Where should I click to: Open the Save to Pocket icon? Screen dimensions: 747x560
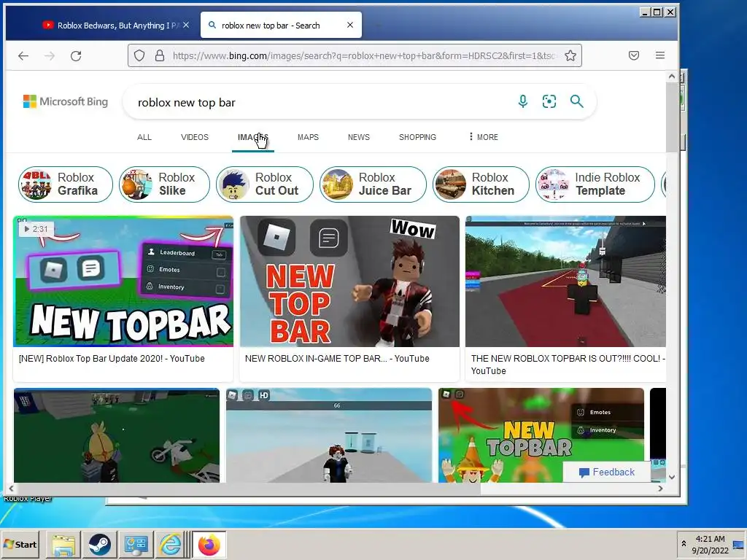(634, 55)
